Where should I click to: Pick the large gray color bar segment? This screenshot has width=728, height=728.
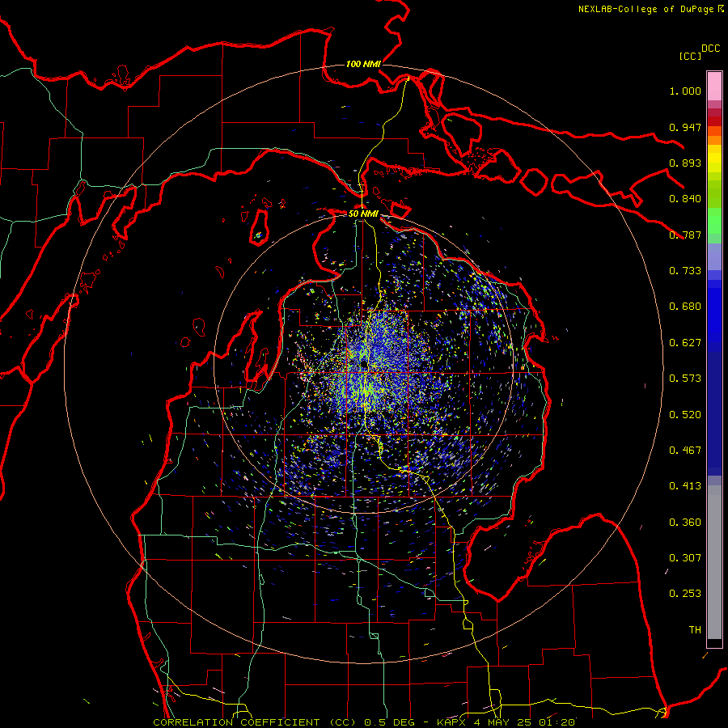(x=714, y=562)
